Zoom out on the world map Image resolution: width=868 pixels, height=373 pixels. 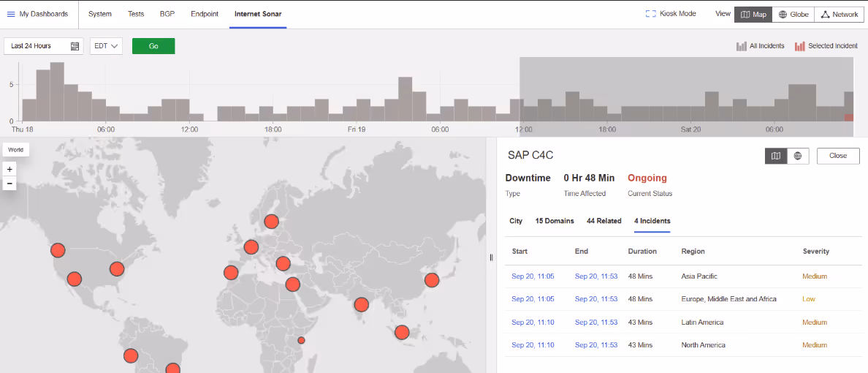[x=9, y=184]
